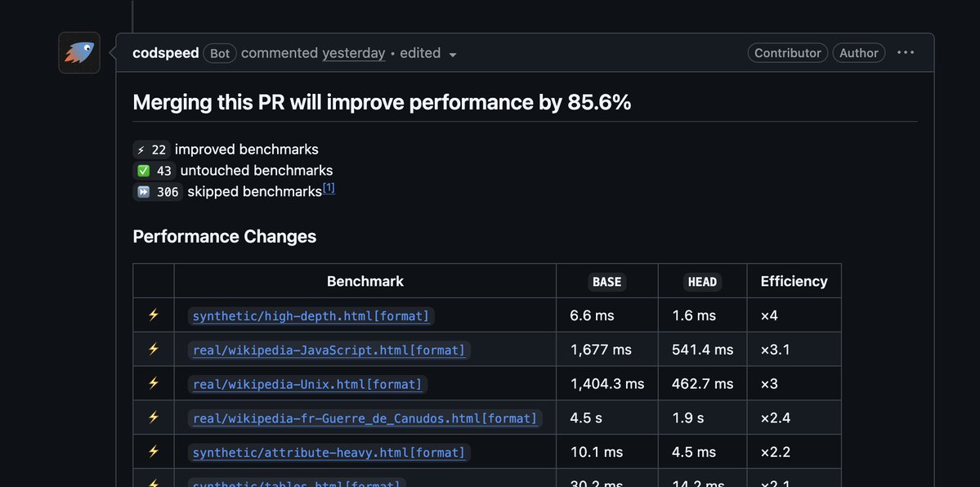Click the '10.1 ms' base value
980x487 pixels.
click(x=597, y=452)
